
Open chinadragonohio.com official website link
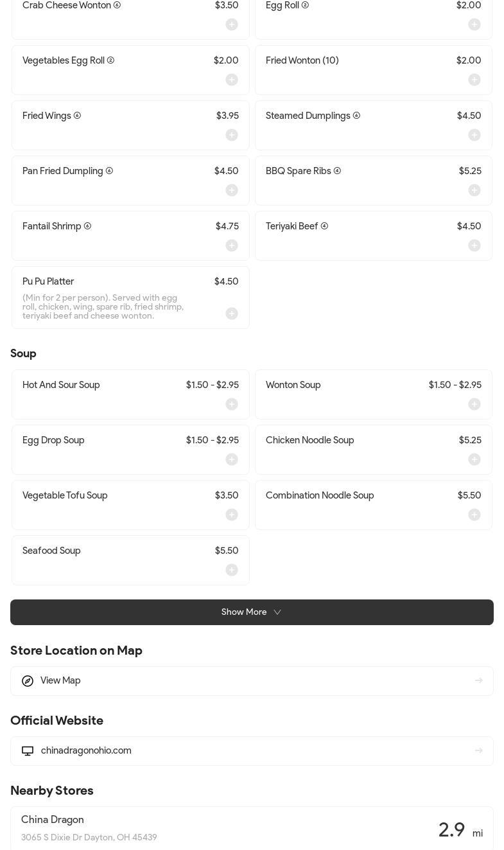point(86,750)
